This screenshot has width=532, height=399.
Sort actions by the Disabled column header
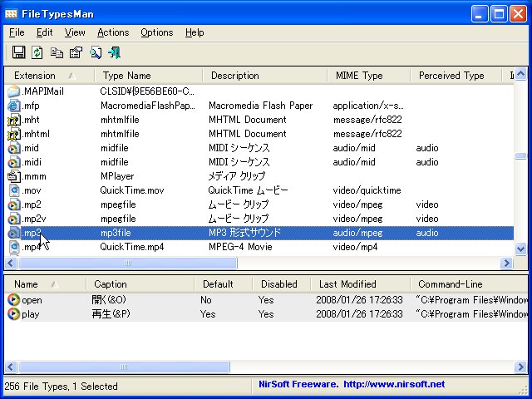[x=281, y=284]
